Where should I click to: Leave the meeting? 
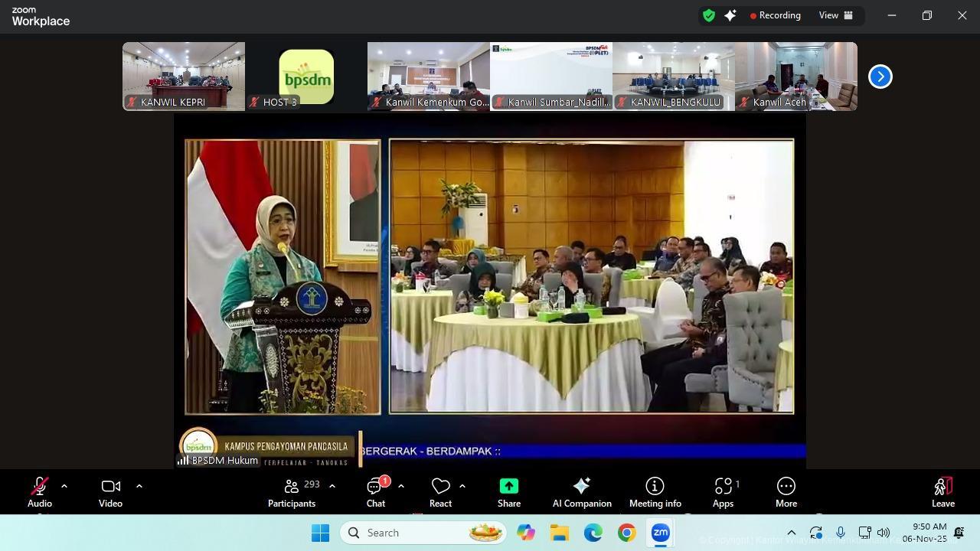[942, 492]
